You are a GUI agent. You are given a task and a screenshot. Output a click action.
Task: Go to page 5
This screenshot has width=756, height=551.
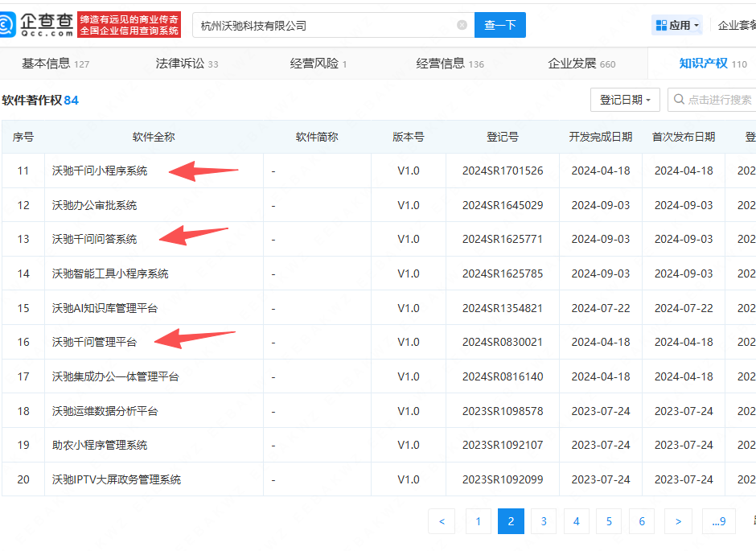609,521
